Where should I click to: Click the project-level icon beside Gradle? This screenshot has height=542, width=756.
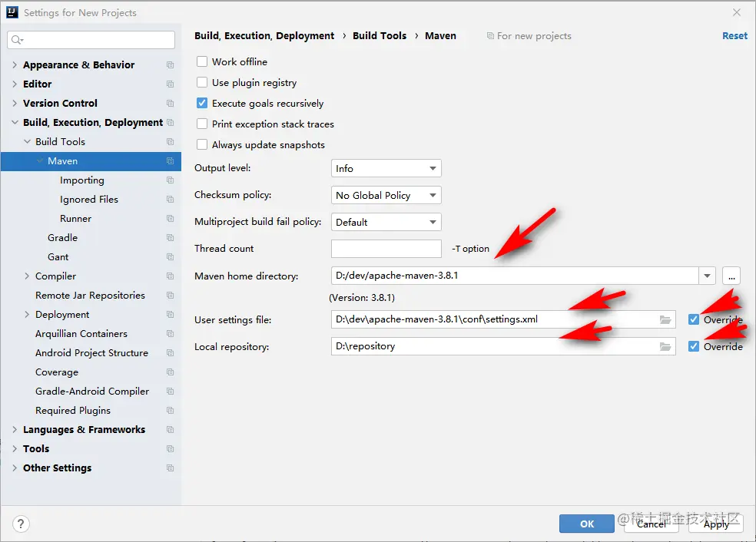pos(171,237)
